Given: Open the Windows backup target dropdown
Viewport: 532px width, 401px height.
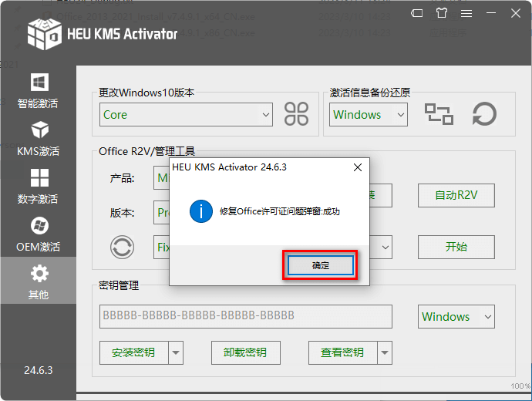Looking at the screenshot, I should 368,115.
